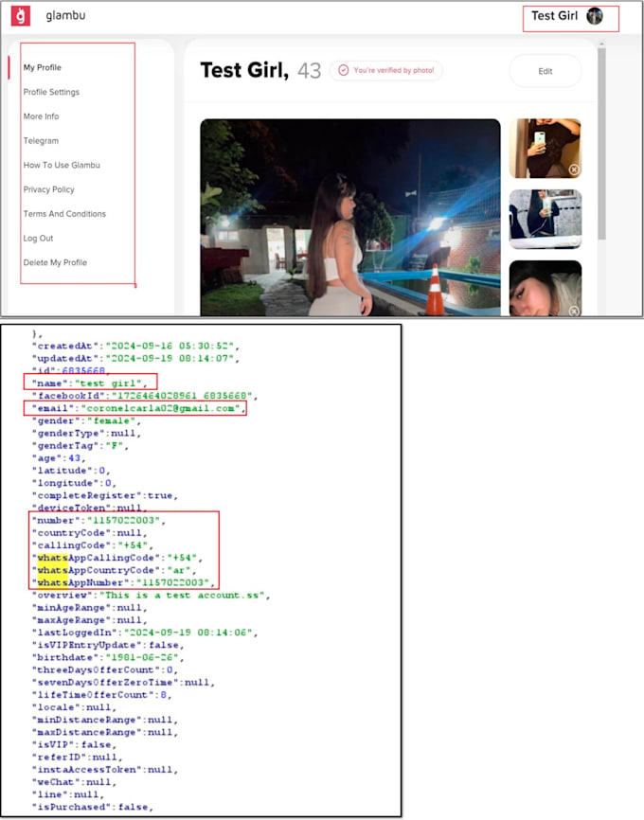
Task: Open the second photo thumbnail
Action: (546, 219)
